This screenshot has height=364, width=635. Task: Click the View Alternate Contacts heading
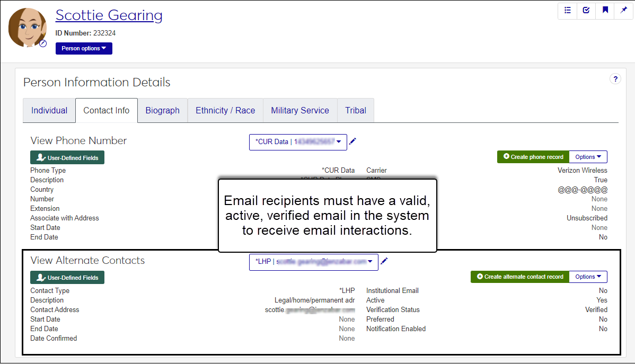tap(87, 260)
